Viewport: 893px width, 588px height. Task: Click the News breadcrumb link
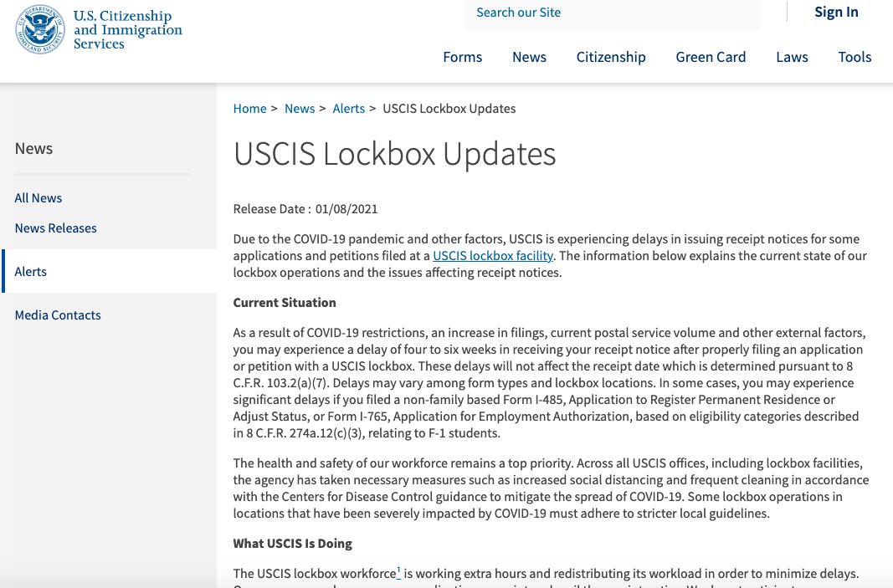[300, 109]
